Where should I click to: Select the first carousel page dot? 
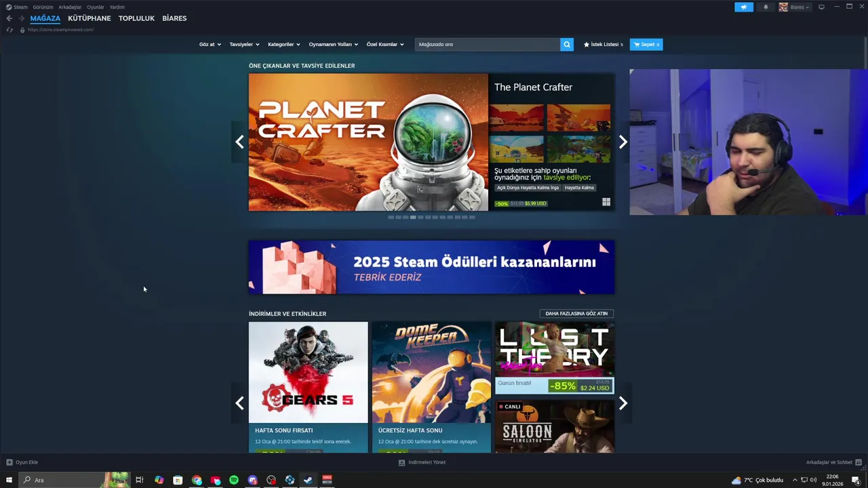tap(391, 218)
